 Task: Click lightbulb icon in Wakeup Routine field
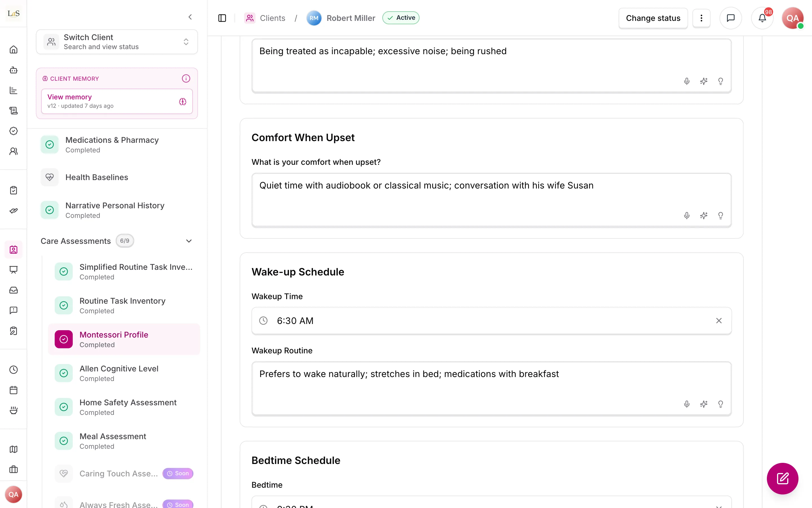tap(720, 404)
